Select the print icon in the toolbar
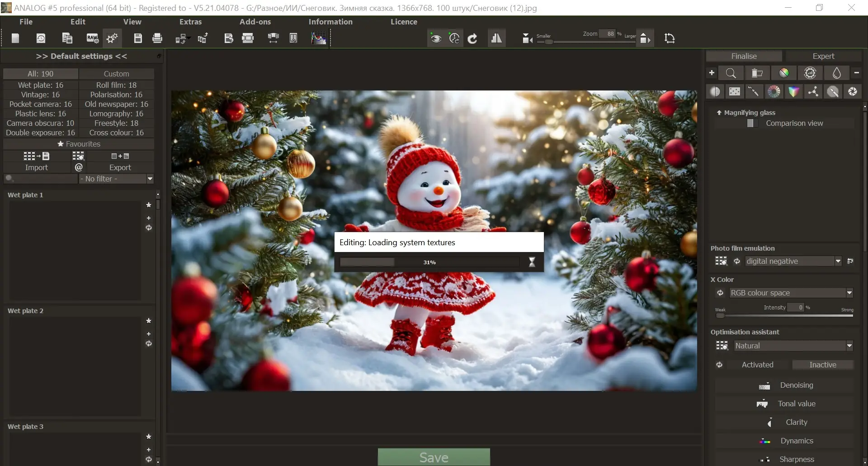The height and width of the screenshot is (466, 868). (x=157, y=38)
